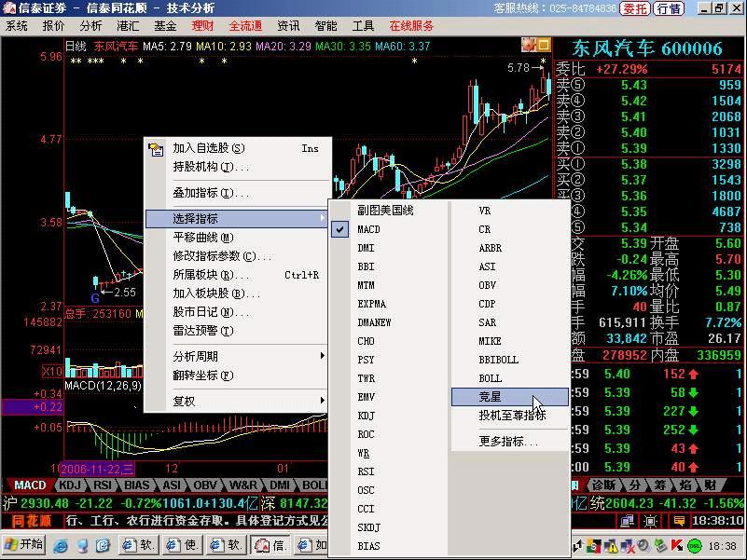Open the 智能 menu

pyautogui.click(x=325, y=26)
